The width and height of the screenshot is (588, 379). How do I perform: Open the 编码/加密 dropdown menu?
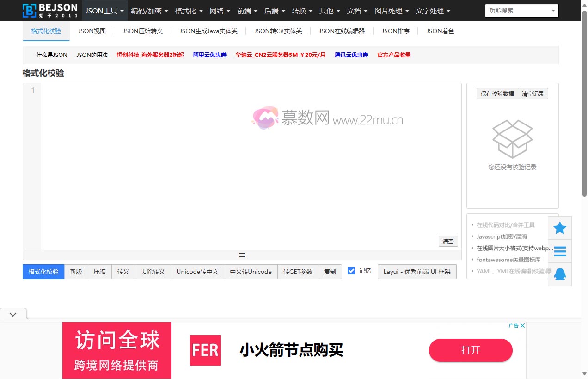coord(149,11)
